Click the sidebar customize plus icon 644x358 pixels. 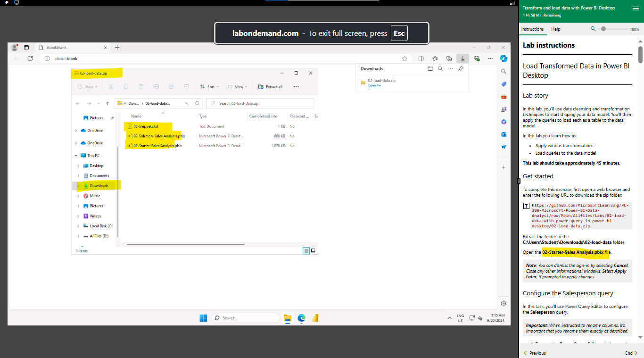pyautogui.click(x=504, y=167)
